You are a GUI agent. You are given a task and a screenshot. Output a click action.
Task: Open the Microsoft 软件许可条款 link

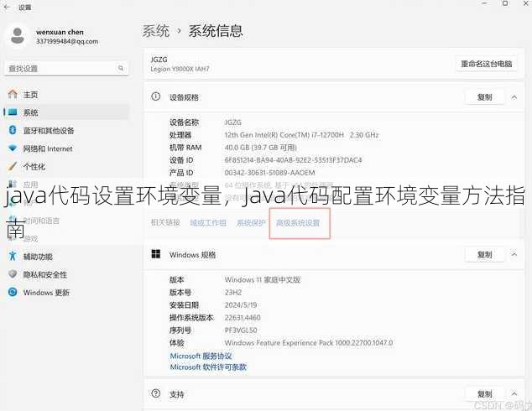pos(208,367)
